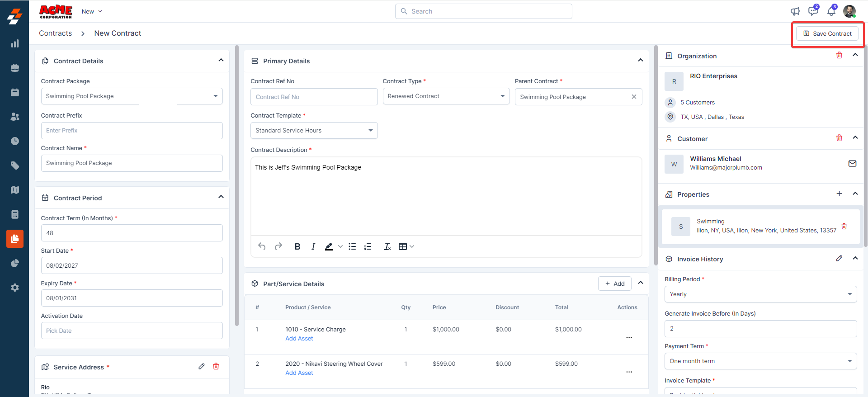
Task: Collapse the Primary Details section
Action: click(x=640, y=60)
